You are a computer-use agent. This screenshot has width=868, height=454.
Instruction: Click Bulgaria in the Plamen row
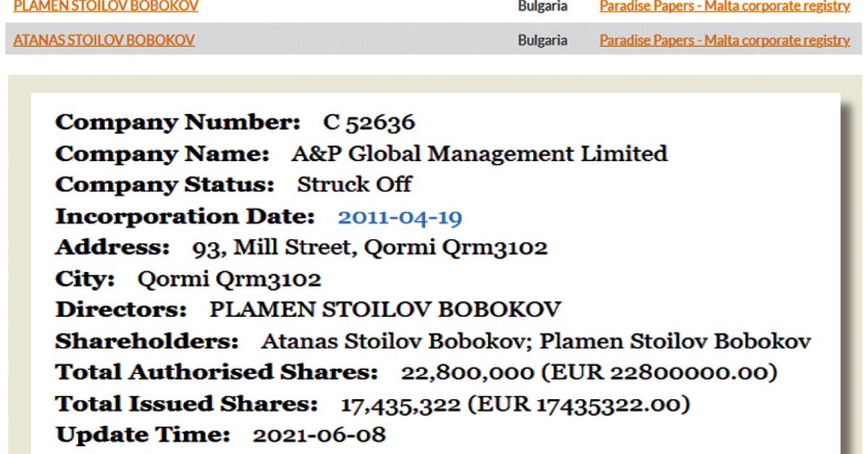point(542,7)
